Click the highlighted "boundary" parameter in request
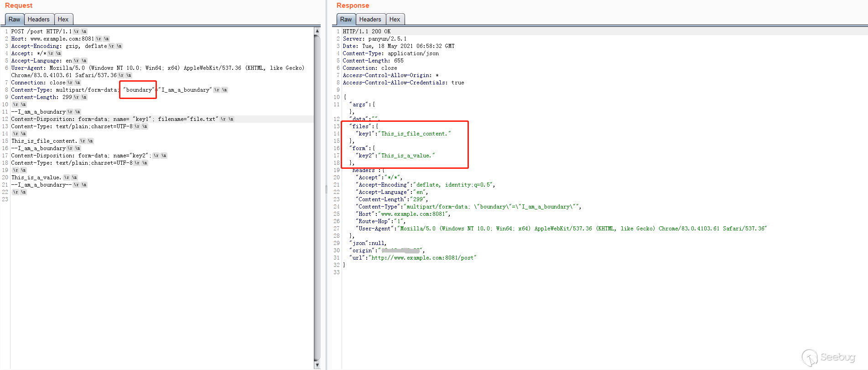This screenshot has height=370, width=868. 139,90
